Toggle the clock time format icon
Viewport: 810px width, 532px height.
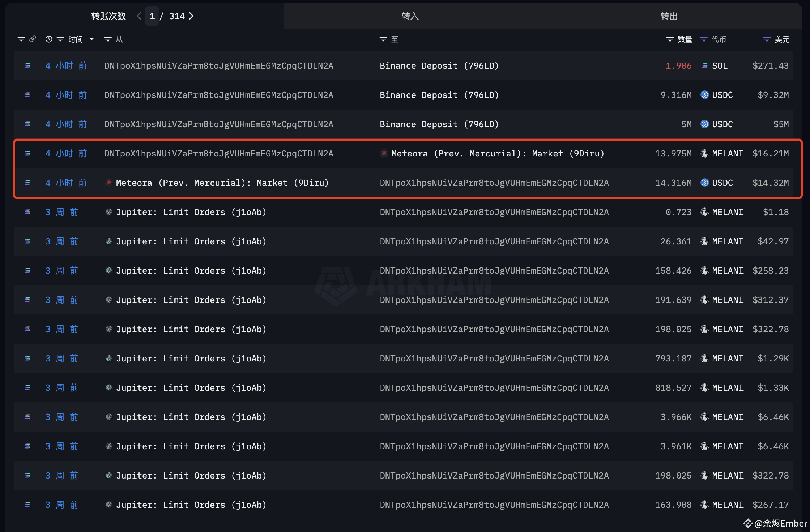pos(49,39)
